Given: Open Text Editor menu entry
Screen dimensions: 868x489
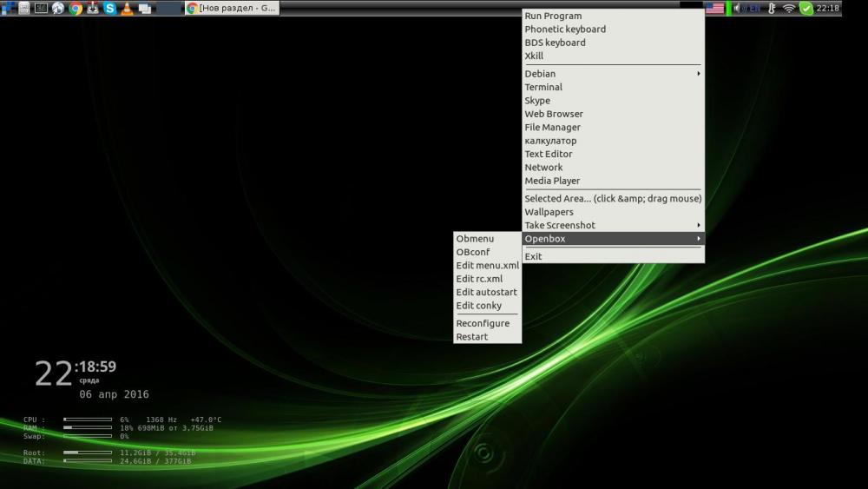Looking at the screenshot, I should tap(614, 154).
